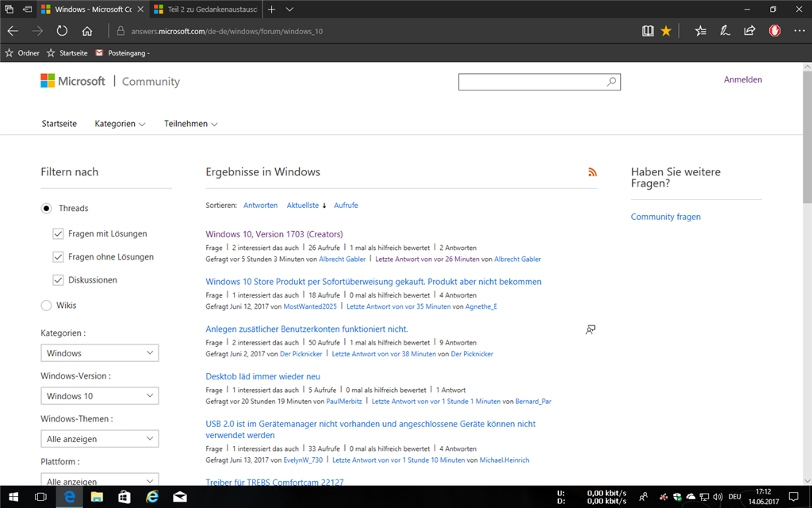This screenshot has height=508, width=812.
Task: Click the share icon in toolbar
Action: pyautogui.click(x=749, y=31)
